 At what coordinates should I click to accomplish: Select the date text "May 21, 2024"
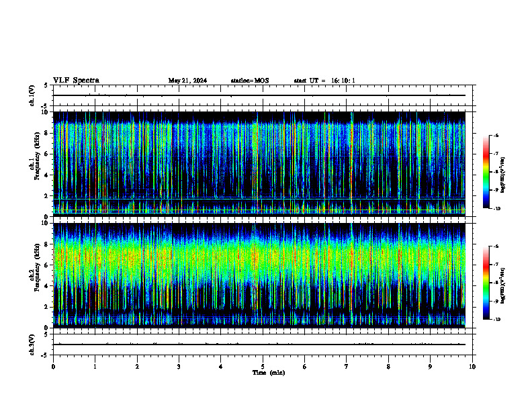pyautogui.click(x=187, y=81)
